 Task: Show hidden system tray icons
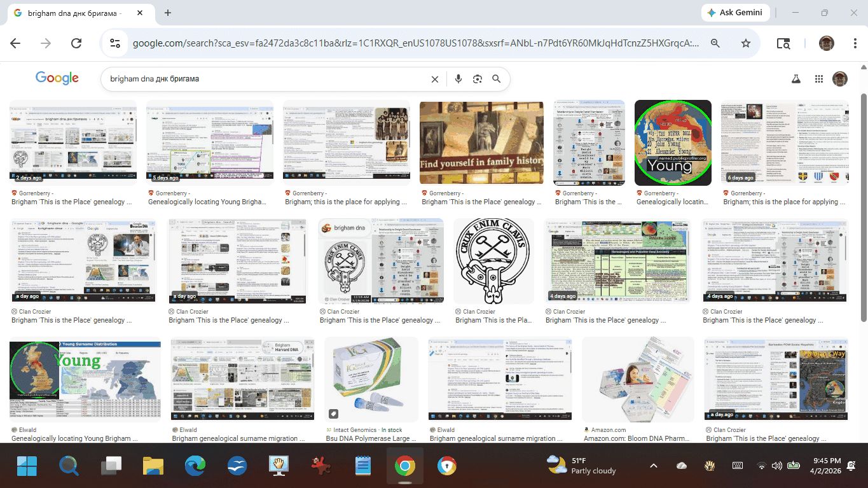(653, 466)
